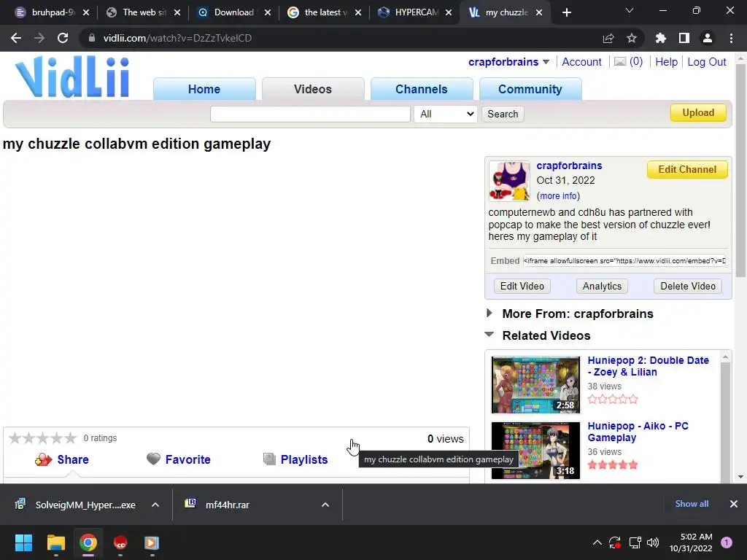Click the Chrome taskbar icon
This screenshot has height=560, width=747.
point(88,542)
